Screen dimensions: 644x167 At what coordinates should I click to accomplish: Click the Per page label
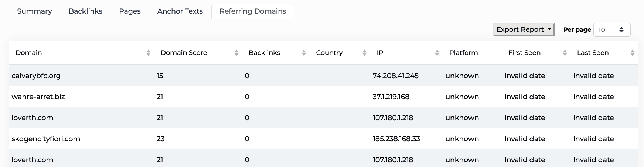click(x=577, y=30)
